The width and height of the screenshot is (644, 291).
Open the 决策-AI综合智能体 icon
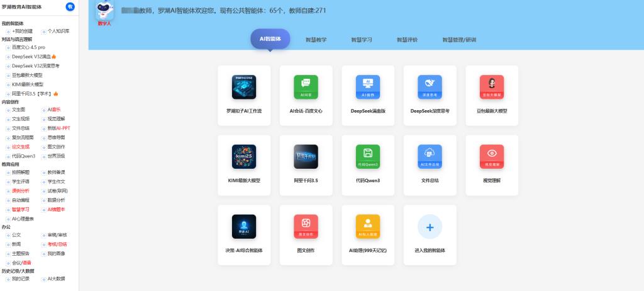[244, 226]
